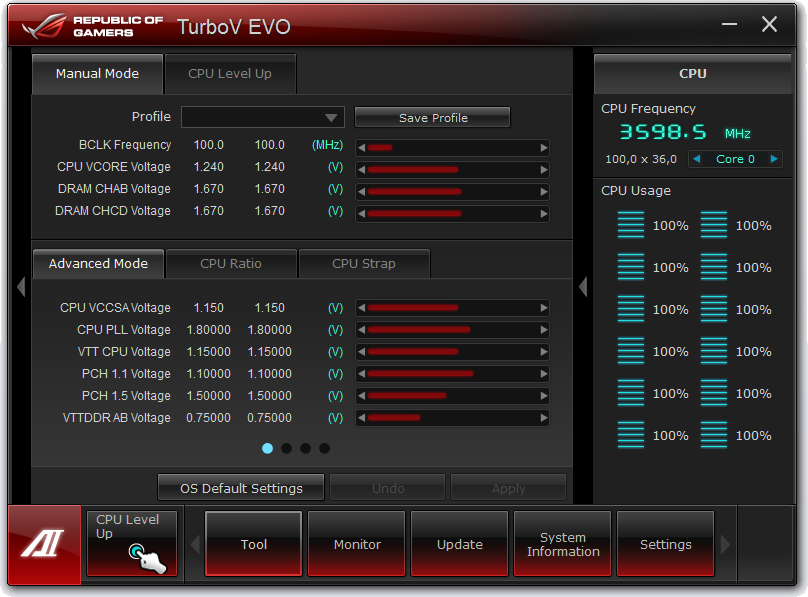This screenshot has height=597, width=808.
Task: Increase DRAM CHCD Voltage with right arrow
Action: pyautogui.click(x=544, y=214)
